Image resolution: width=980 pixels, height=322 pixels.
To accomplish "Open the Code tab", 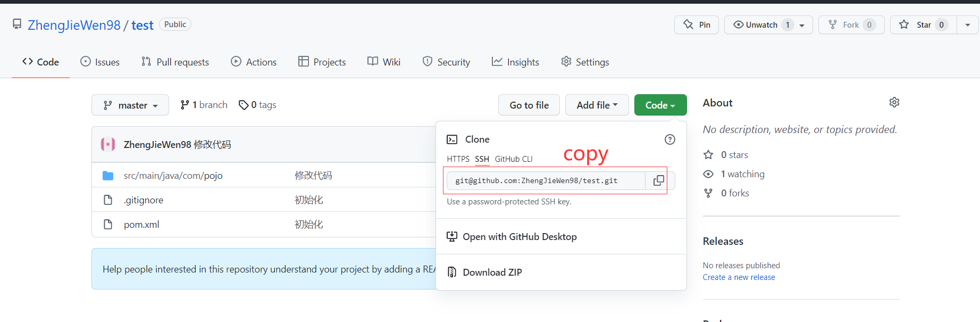I will point(40,62).
